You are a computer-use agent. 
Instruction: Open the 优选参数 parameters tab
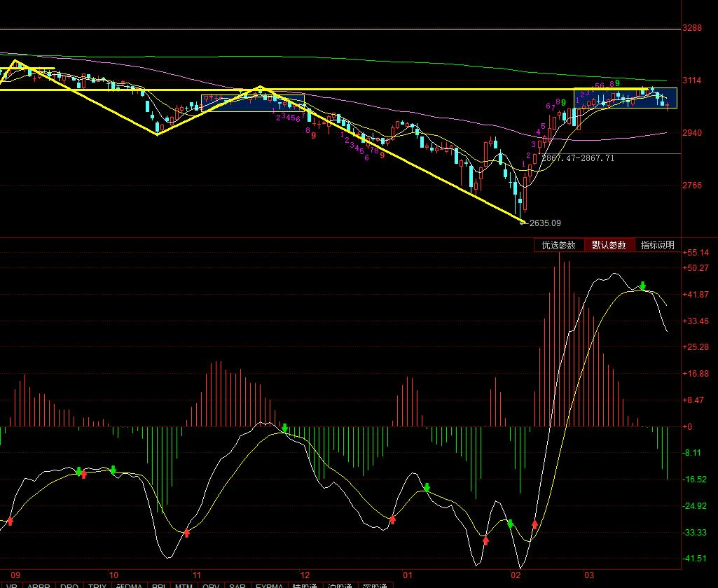click(558, 245)
